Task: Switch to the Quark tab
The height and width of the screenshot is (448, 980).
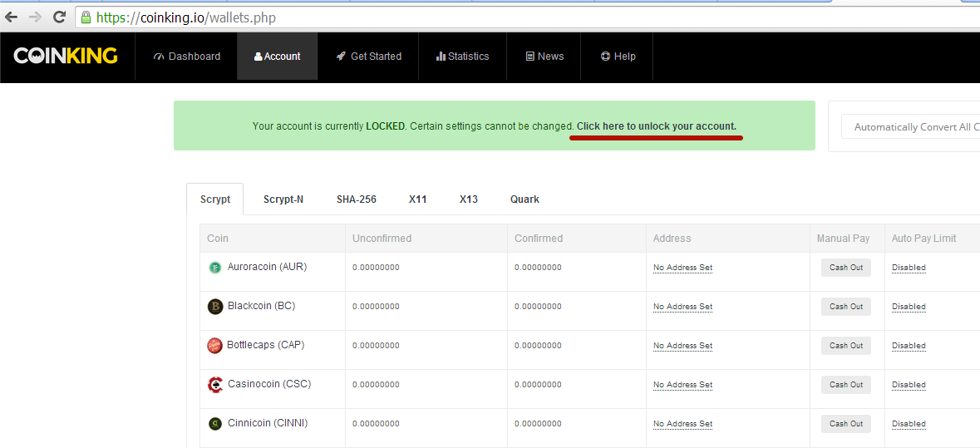Action: pyautogui.click(x=524, y=199)
